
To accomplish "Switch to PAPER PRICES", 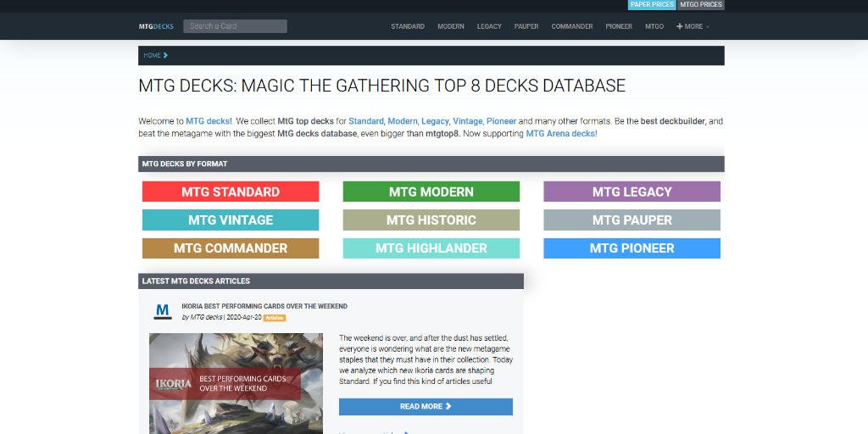I will (652, 5).
